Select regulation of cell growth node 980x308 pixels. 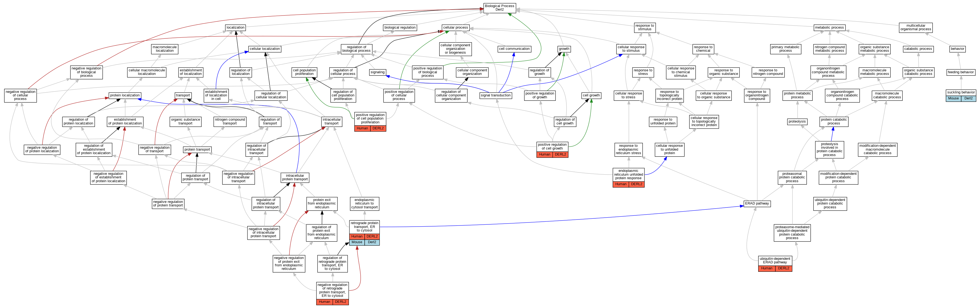pos(565,121)
